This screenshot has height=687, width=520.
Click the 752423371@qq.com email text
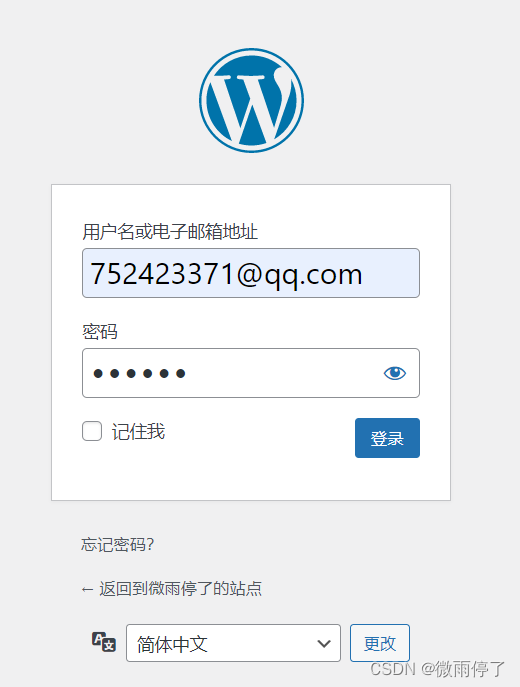(x=226, y=274)
